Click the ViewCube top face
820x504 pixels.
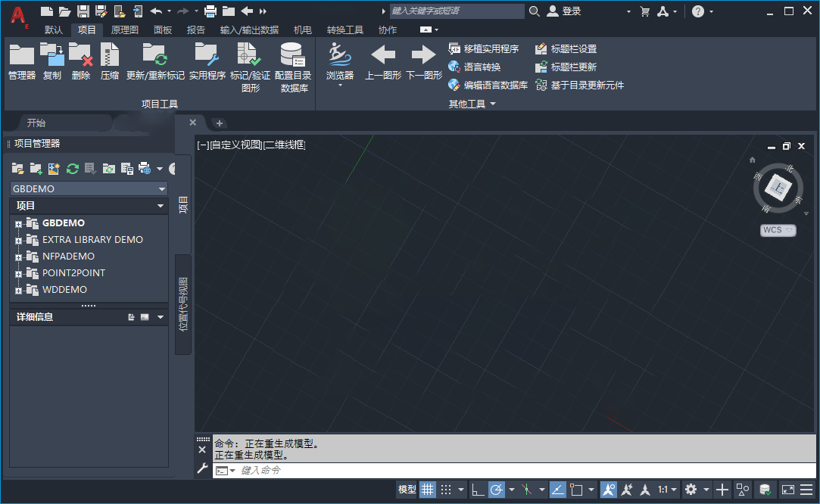(x=778, y=188)
